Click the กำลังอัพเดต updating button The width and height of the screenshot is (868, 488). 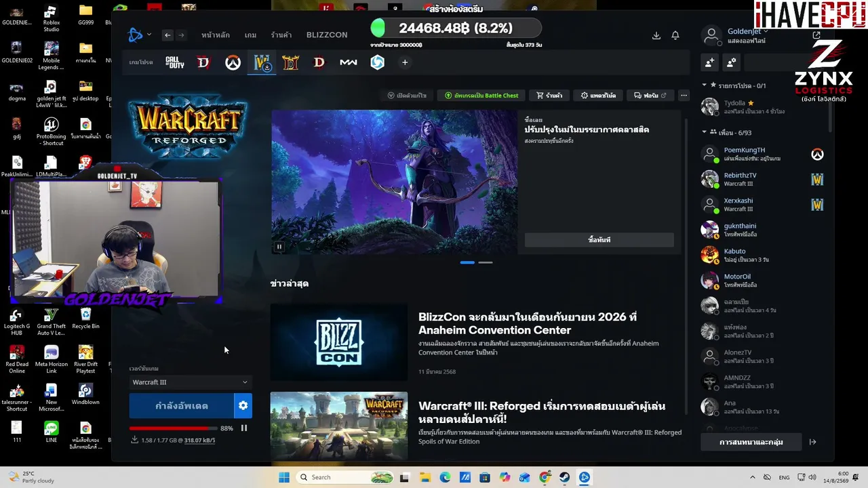pos(182,406)
